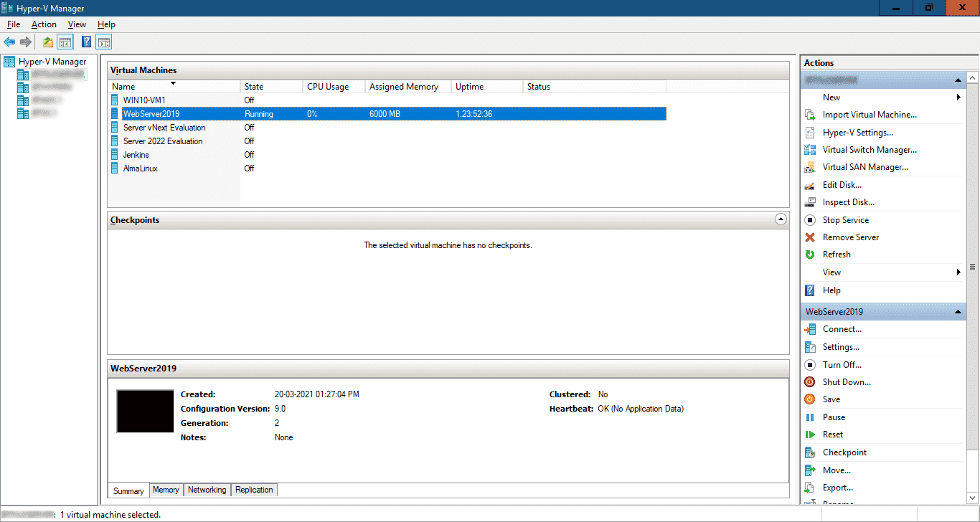Screen dimensions: 980x522
Task: Refresh the server connection
Action: coord(837,255)
